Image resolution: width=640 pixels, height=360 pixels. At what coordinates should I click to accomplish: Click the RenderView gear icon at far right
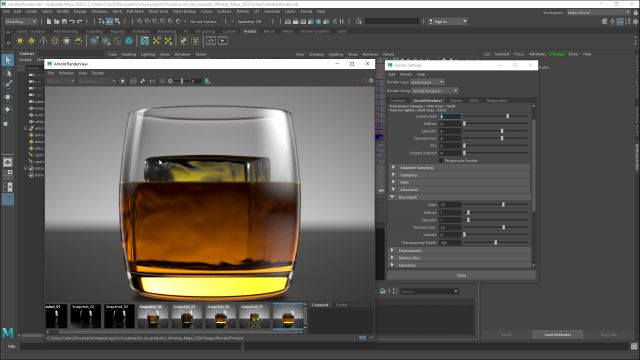pyautogui.click(x=371, y=81)
